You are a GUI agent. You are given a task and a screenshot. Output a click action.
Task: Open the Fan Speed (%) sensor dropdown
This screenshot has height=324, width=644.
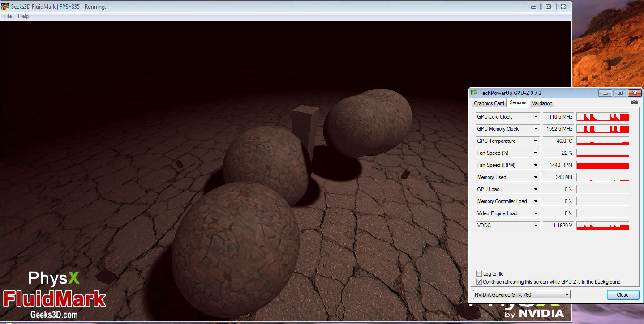(536, 153)
